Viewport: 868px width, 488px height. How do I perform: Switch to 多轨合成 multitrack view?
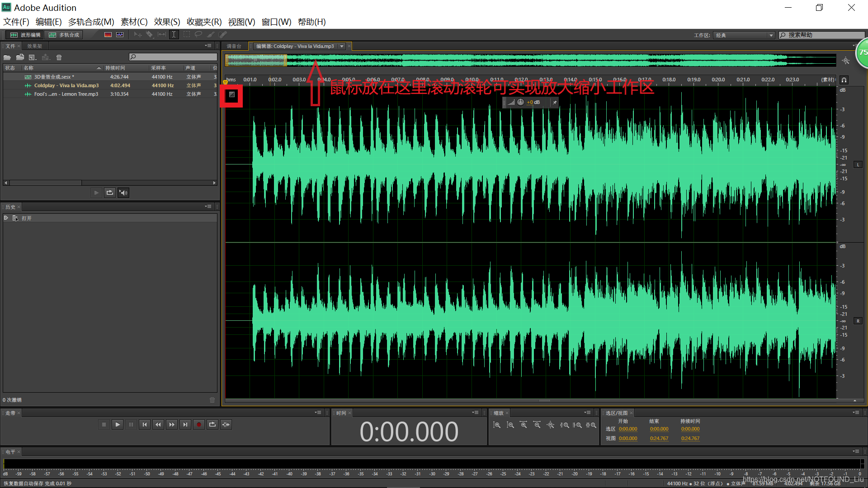[64, 35]
